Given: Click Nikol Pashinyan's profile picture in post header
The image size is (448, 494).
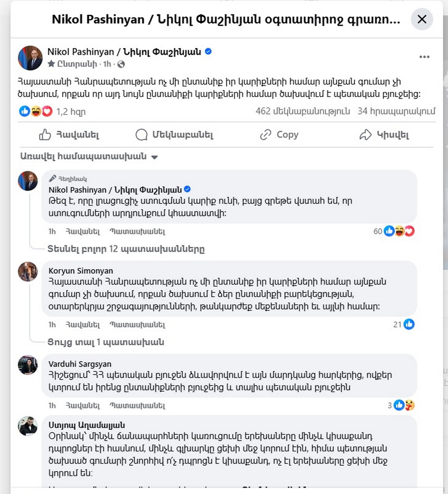Looking at the screenshot, I should click(x=30, y=58).
